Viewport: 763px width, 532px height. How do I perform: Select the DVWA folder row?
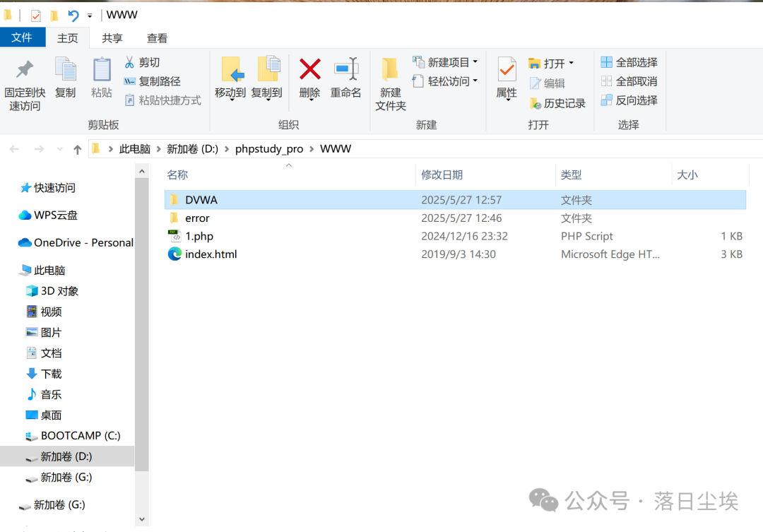coord(455,199)
